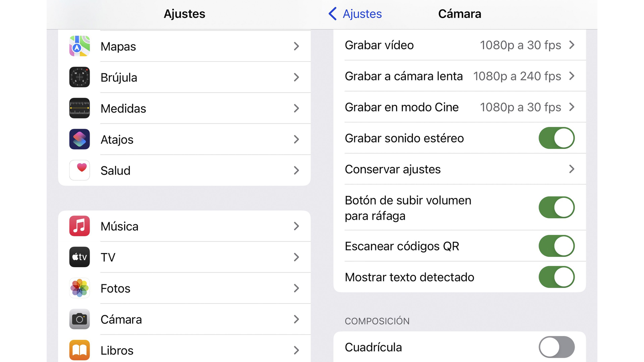The width and height of the screenshot is (644, 362).
Task: Toggle Botón de subir volumen para ráfaga
Action: pos(556,207)
